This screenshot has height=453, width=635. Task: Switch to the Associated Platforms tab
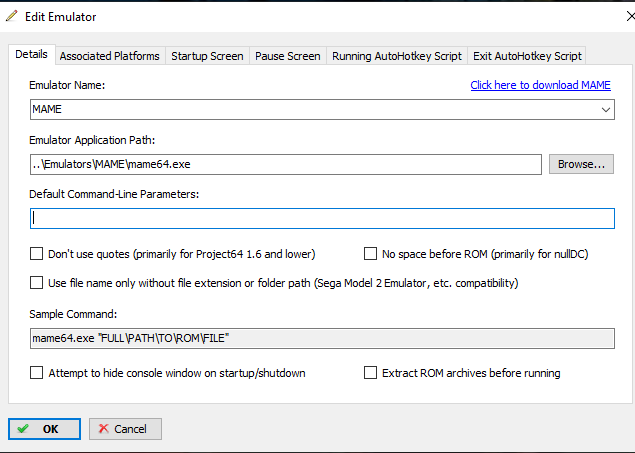(x=110, y=56)
